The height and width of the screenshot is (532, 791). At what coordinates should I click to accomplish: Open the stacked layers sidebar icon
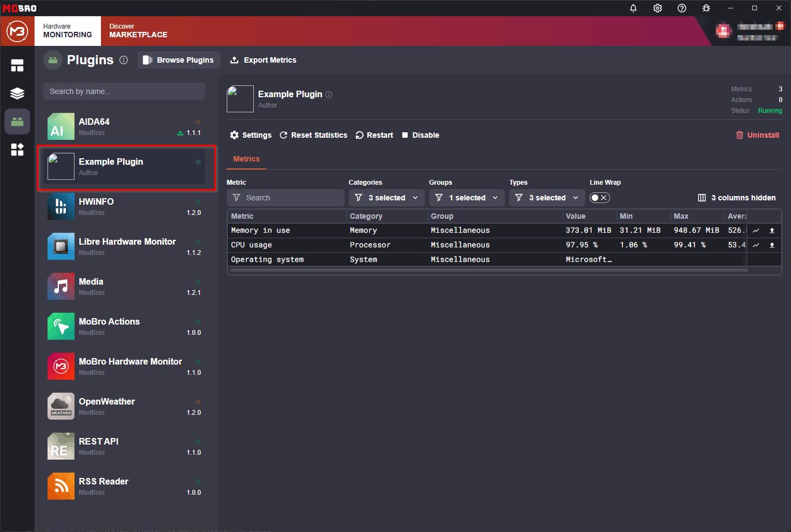pyautogui.click(x=17, y=93)
